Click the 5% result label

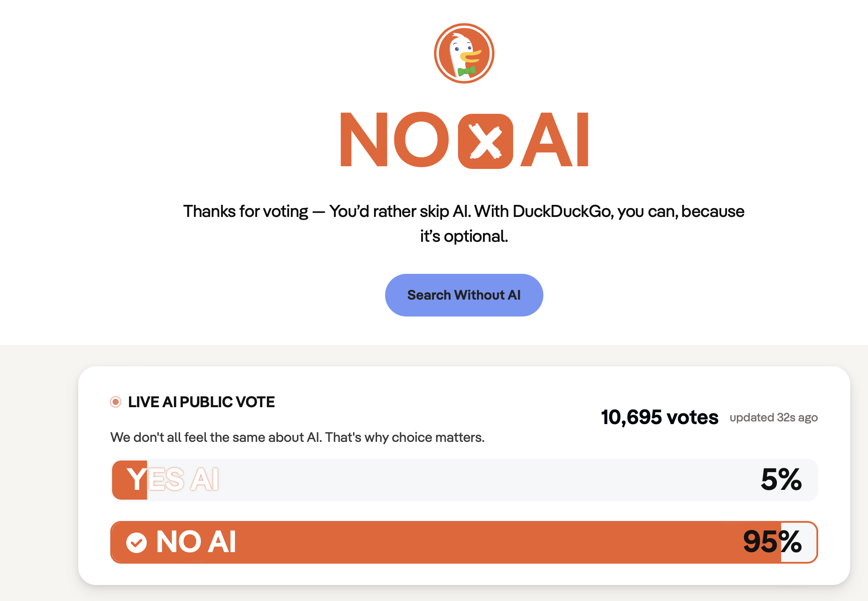(781, 480)
